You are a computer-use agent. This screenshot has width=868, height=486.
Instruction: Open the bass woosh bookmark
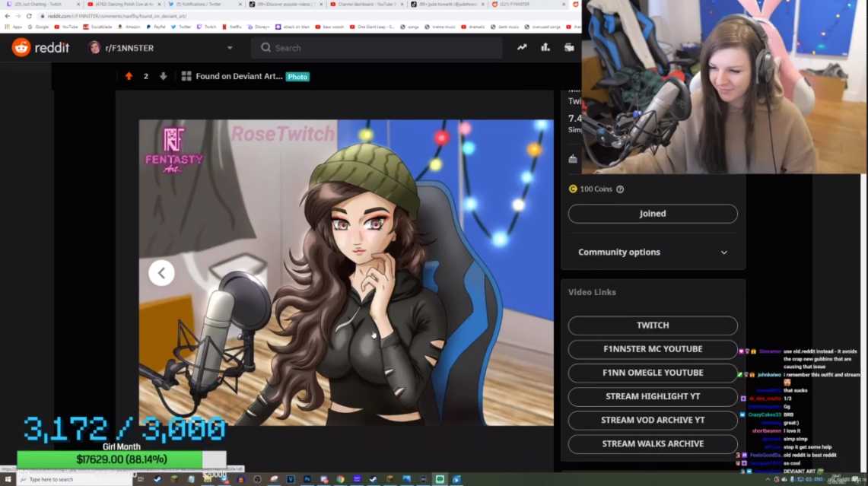[329, 27]
